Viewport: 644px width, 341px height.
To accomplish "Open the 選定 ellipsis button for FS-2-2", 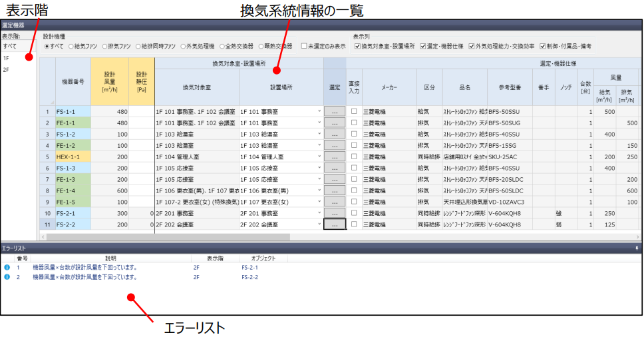I will [x=335, y=225].
